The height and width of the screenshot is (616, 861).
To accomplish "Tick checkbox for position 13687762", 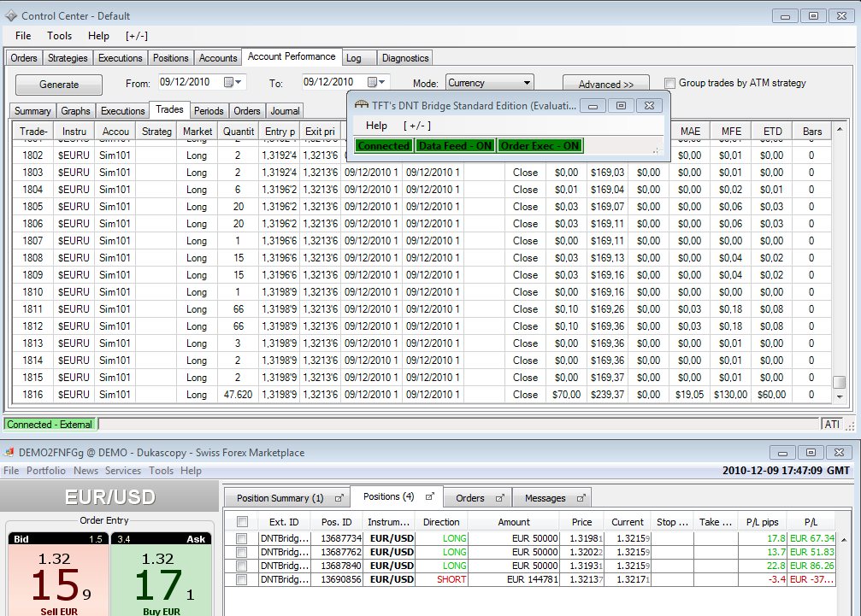I will tap(242, 553).
